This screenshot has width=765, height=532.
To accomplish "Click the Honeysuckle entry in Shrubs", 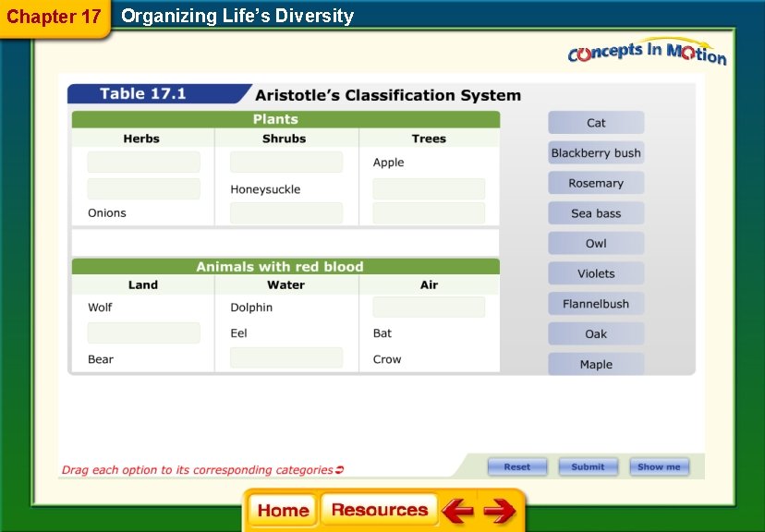I will click(x=265, y=189).
